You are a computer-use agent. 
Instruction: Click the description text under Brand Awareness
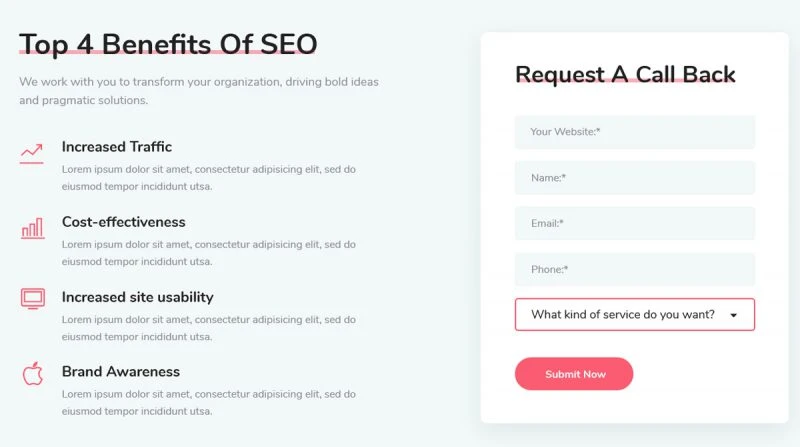tap(208, 402)
